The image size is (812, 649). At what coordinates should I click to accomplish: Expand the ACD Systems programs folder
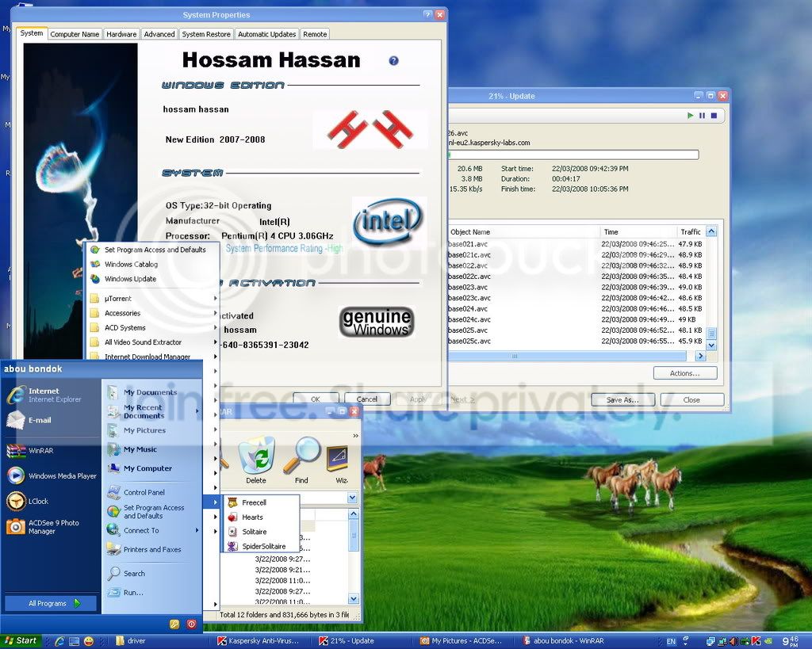[153, 327]
